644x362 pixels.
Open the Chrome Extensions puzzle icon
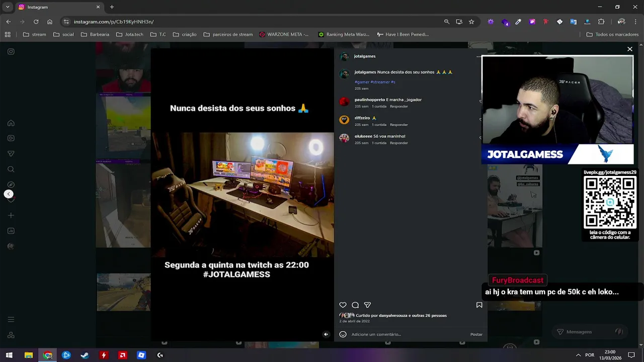point(601,22)
